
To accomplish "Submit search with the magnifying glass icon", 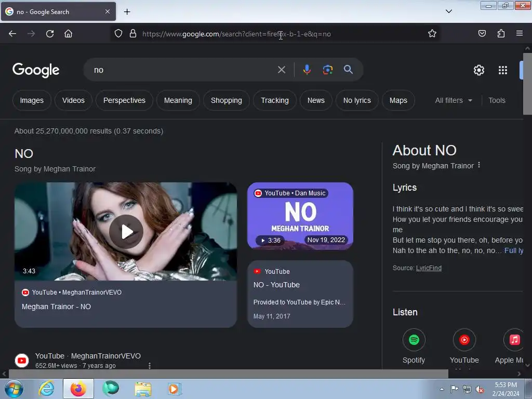I will pos(348,70).
